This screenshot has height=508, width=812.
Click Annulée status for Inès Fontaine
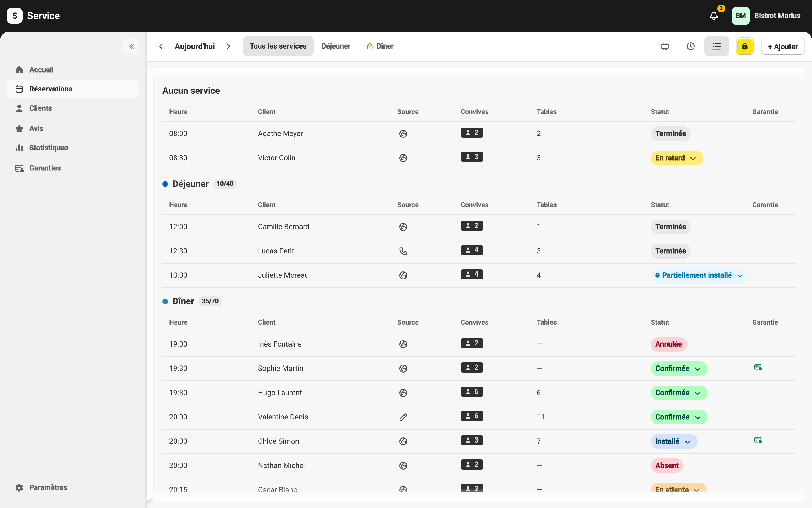tap(668, 344)
